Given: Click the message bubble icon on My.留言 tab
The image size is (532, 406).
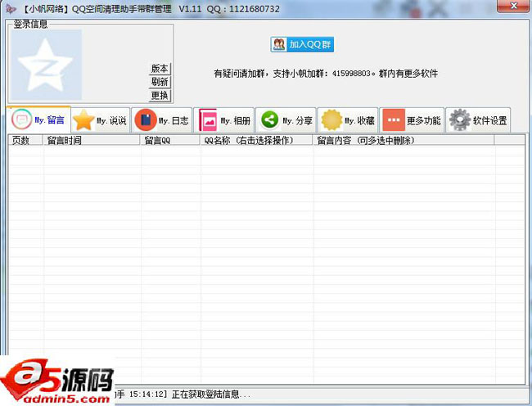Looking at the screenshot, I should [22, 120].
